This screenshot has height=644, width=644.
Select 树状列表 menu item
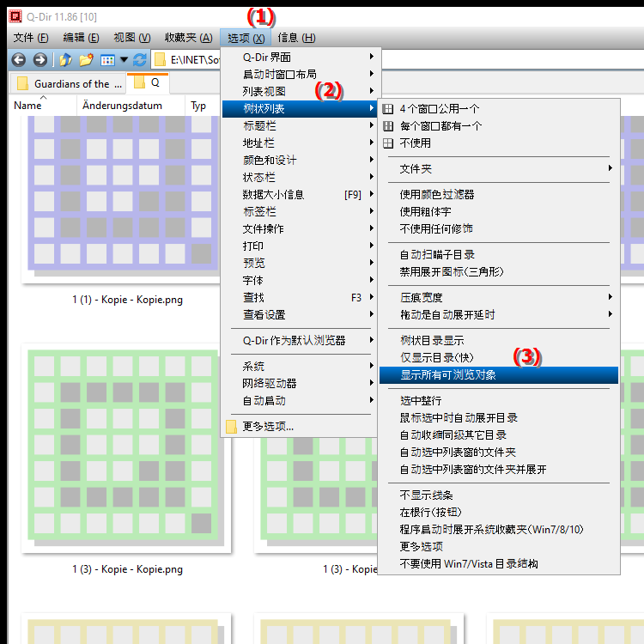300,109
